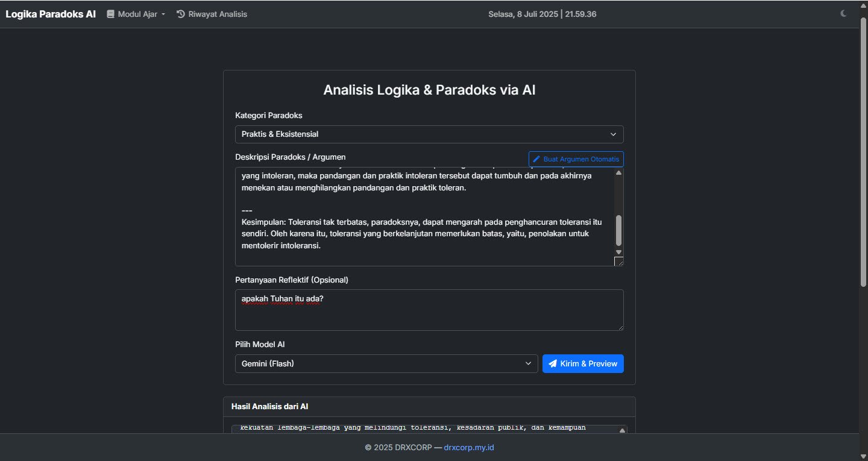Image resolution: width=868 pixels, height=461 pixels.
Task: Open the Pilih Model AI dropdown
Action: [x=386, y=363]
